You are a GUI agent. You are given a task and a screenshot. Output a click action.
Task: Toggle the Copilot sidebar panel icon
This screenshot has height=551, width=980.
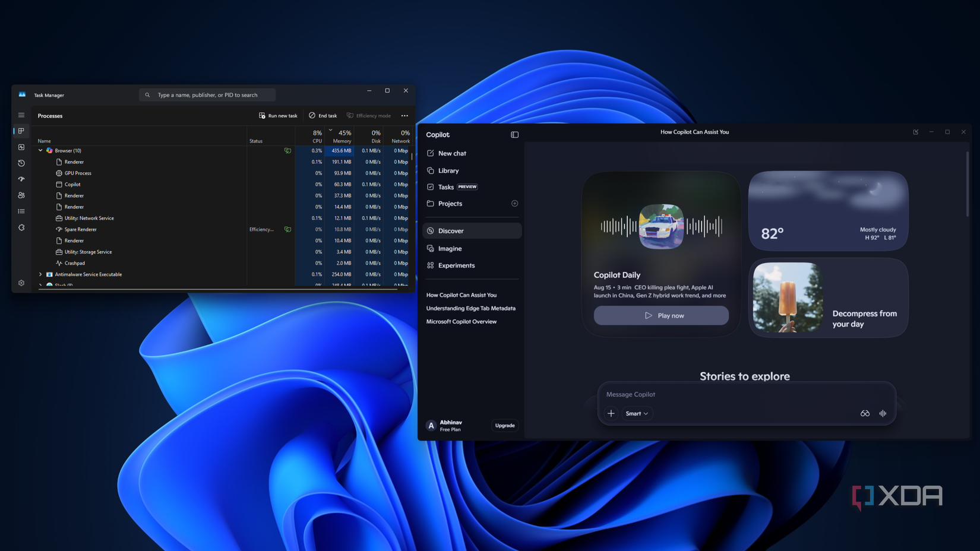point(514,135)
